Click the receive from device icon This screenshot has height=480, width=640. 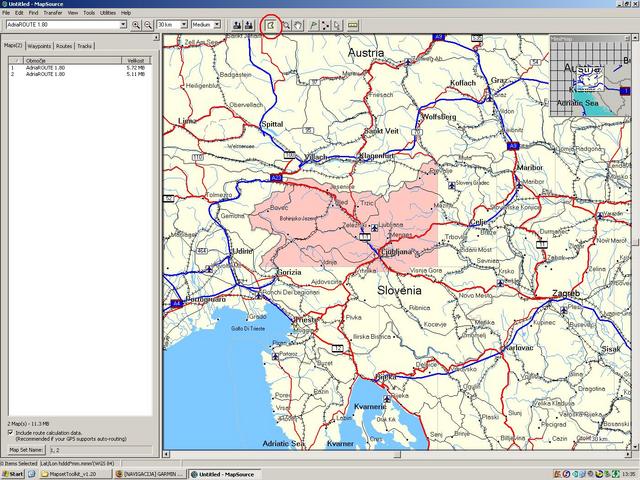249,25
